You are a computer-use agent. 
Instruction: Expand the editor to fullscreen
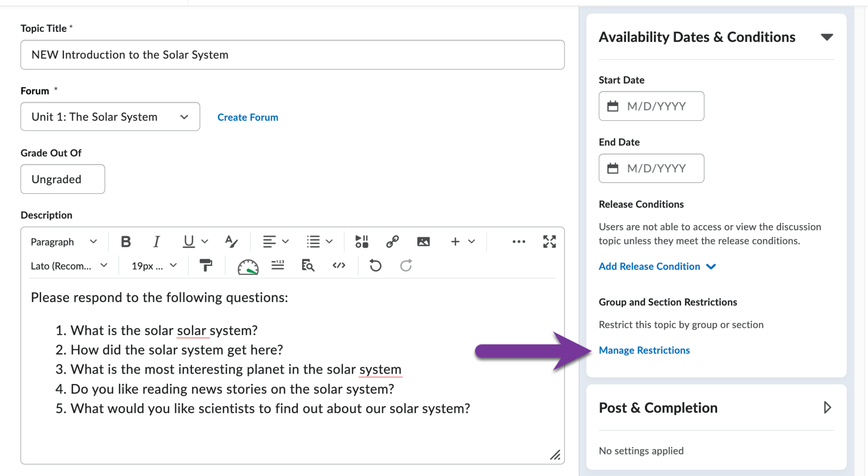coord(549,241)
